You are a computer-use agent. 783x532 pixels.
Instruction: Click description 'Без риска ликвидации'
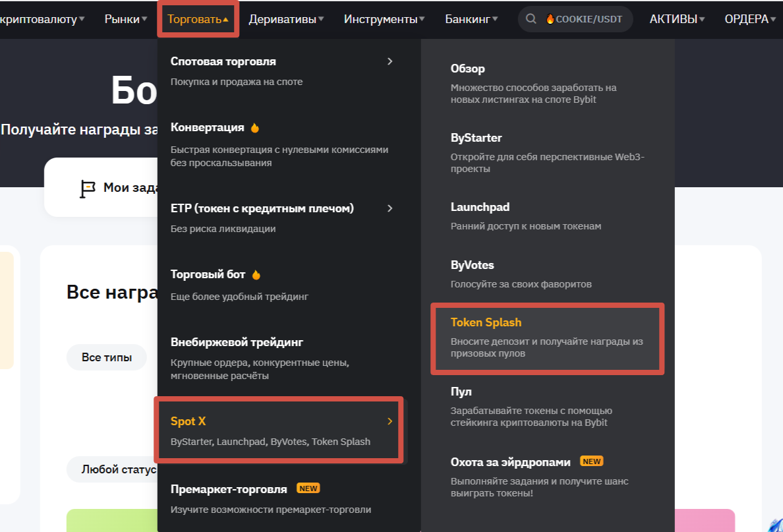(x=223, y=229)
